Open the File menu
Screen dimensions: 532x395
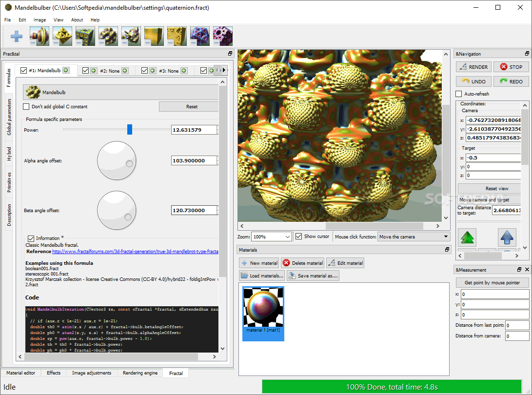(7, 20)
